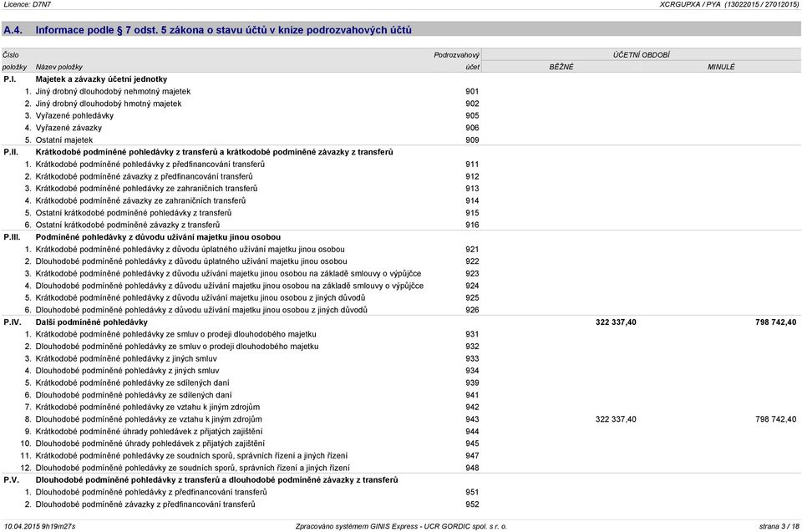The image size is (802, 532).
Task: Click 'Dlouhodobé podmíněné pohledávky z jiných smluv'
Action: pos(127,371)
